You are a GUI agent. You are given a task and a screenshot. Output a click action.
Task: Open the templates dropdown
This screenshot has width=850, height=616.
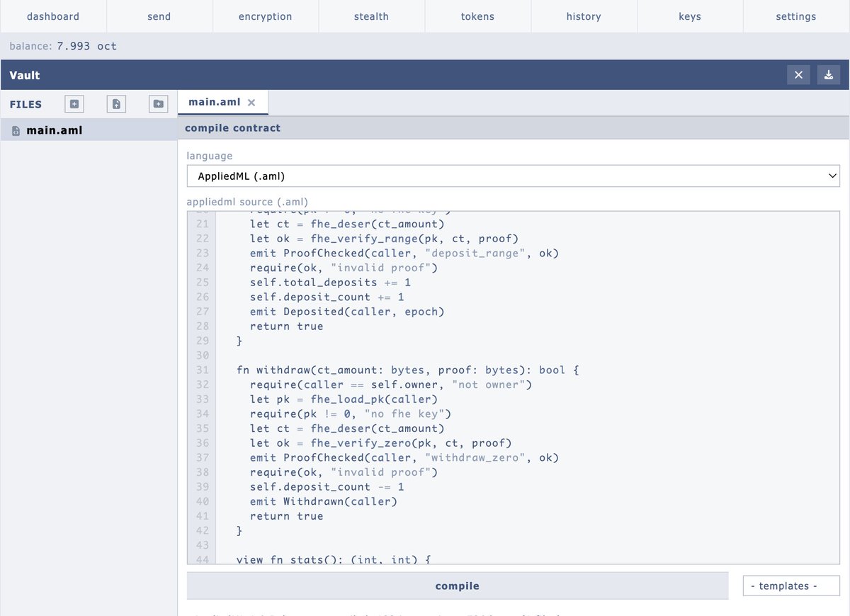791,586
